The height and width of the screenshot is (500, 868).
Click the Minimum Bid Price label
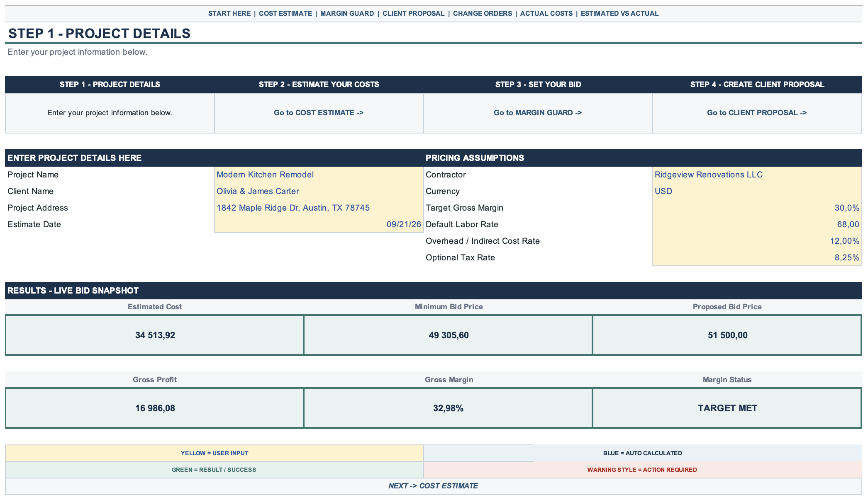point(449,307)
